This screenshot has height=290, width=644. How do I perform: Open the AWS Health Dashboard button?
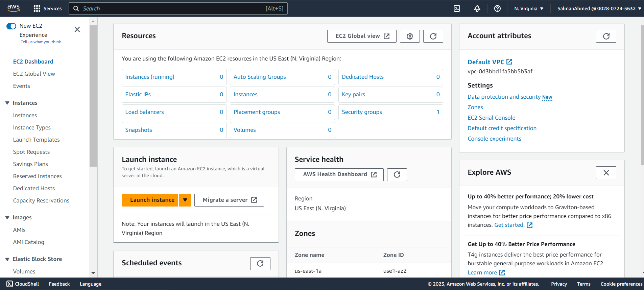pyautogui.click(x=339, y=174)
